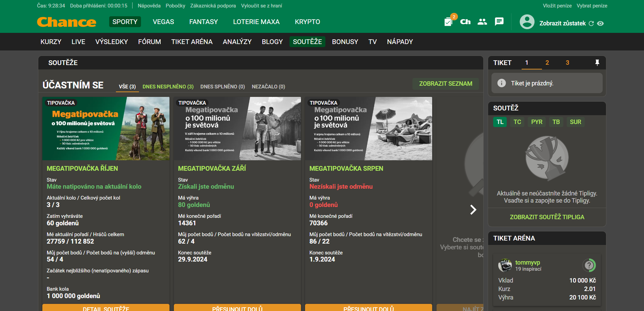Open the friends group icon
644x311 pixels.
482,22
